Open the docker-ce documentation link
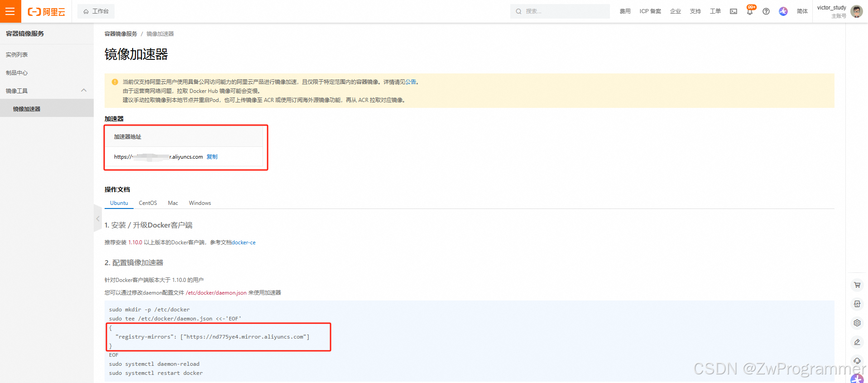 click(244, 242)
